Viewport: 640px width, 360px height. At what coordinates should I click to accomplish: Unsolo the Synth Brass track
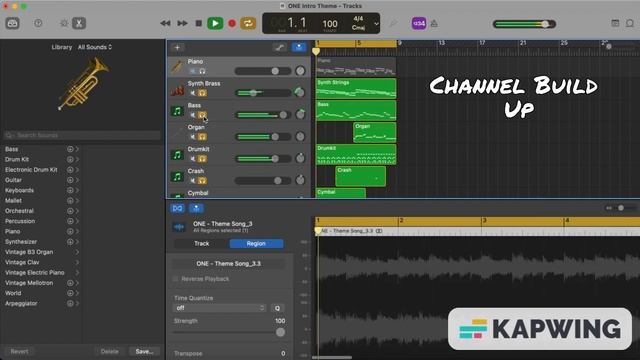(202, 93)
